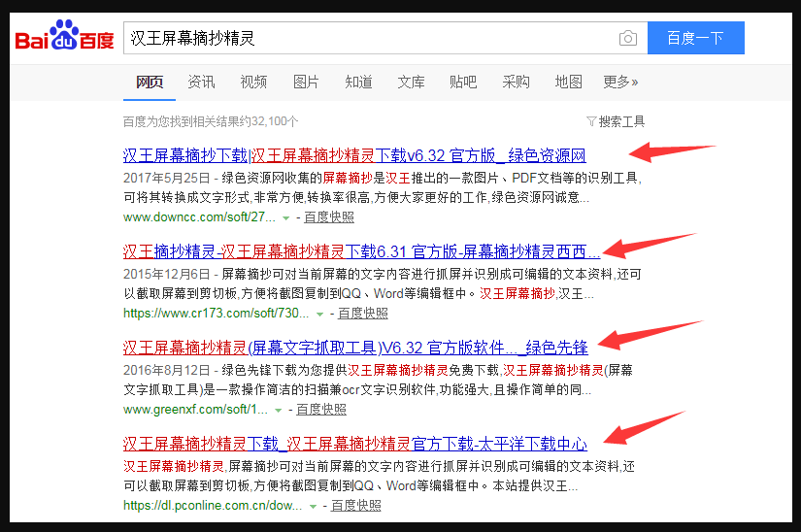The image size is (801, 532).
Task: Open the 图片 tab
Action: (x=306, y=82)
